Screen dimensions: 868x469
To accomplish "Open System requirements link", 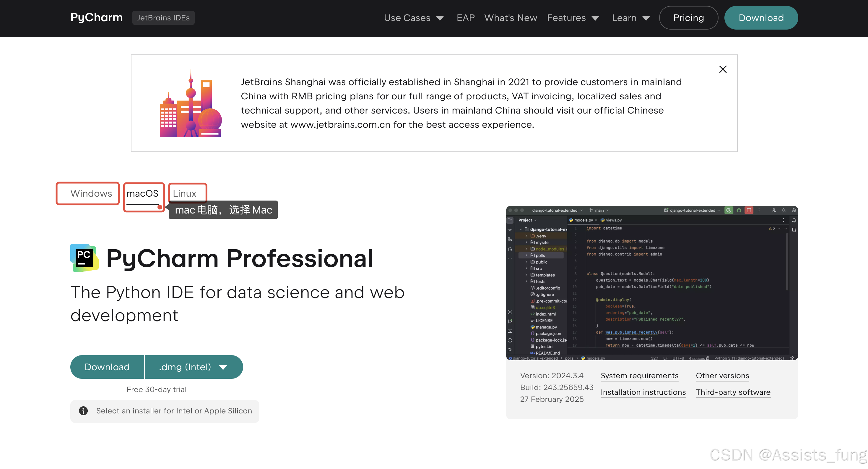I will [639, 376].
